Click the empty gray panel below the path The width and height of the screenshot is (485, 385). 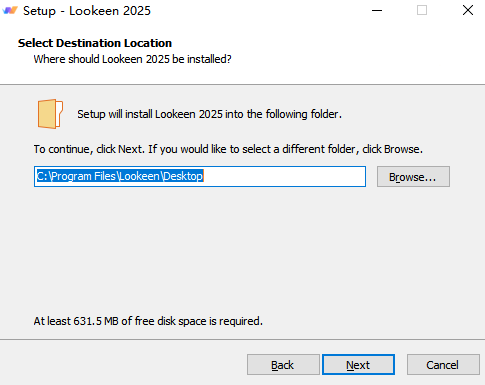point(242,250)
